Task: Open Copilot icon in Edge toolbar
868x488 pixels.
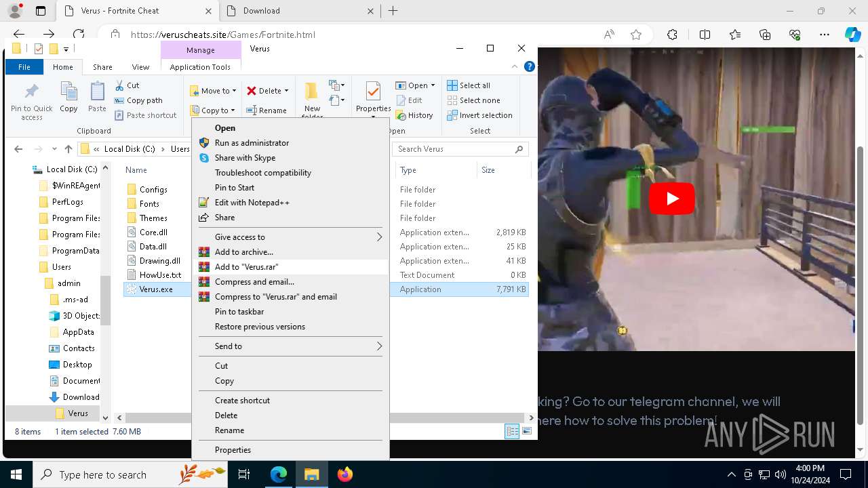Action: pyautogui.click(x=852, y=35)
